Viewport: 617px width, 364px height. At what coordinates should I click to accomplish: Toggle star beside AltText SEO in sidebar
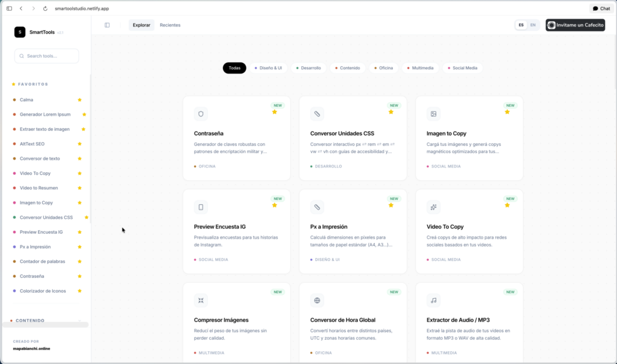[80, 144]
